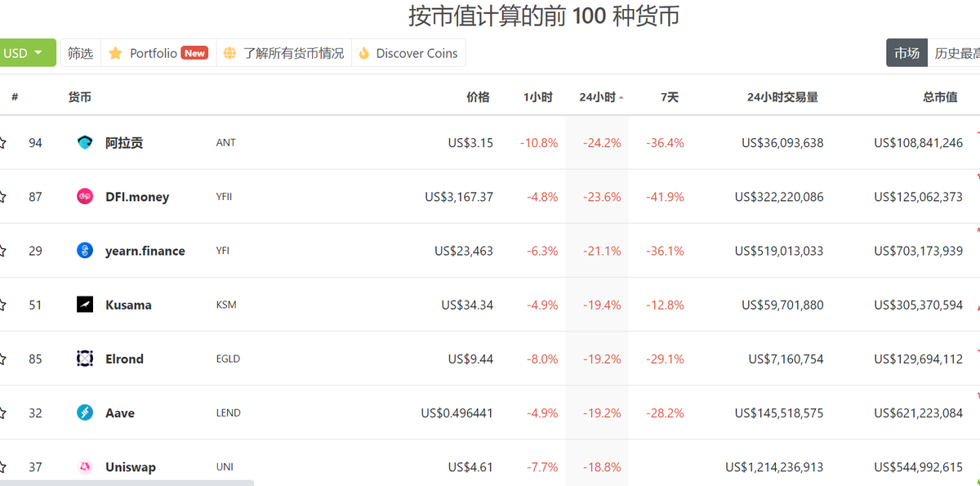980x486 pixels.
Task: Click the Uniswap coin icon
Action: [85, 466]
